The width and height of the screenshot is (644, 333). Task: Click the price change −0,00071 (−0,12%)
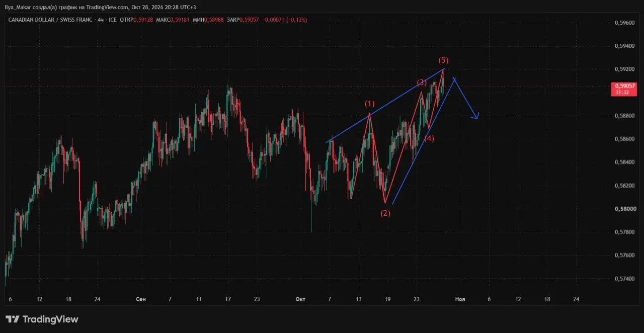(285, 20)
